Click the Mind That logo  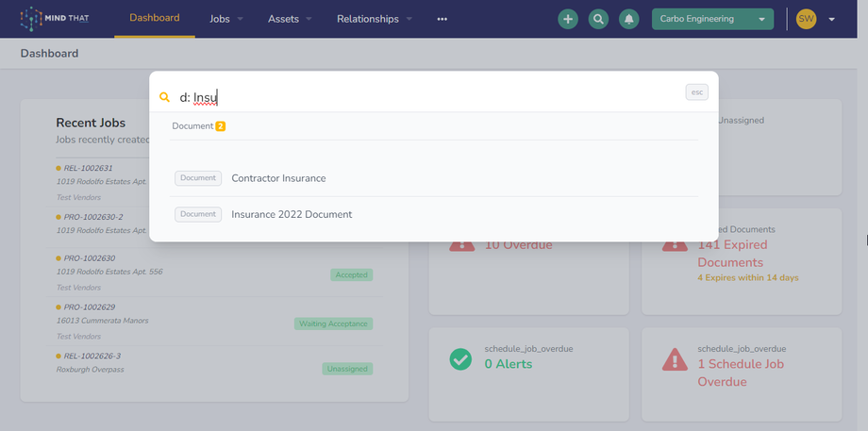point(55,19)
